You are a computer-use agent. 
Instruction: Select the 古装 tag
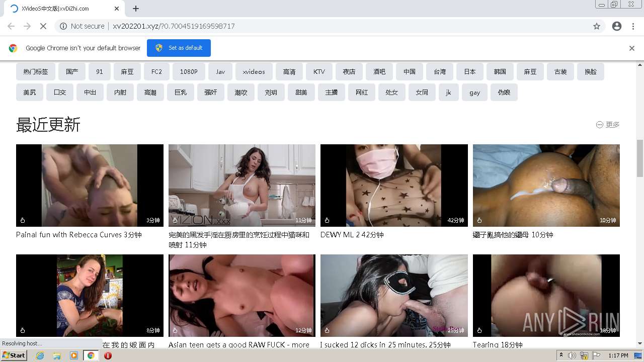560,72
